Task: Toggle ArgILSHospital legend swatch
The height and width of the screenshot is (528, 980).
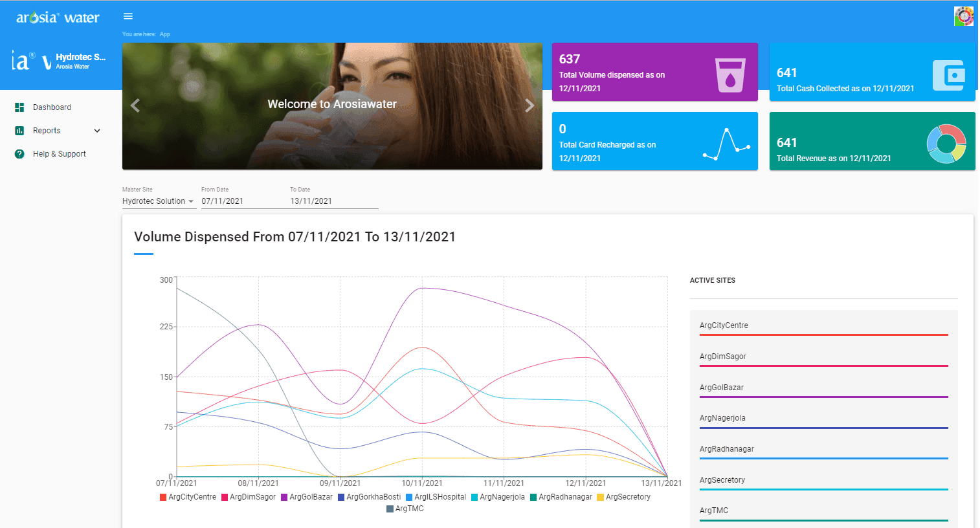Action: 409,497
